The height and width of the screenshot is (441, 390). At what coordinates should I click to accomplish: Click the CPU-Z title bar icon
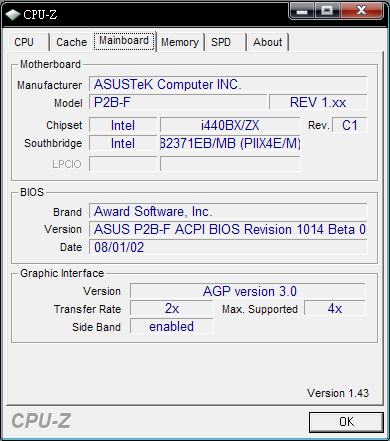13,15
